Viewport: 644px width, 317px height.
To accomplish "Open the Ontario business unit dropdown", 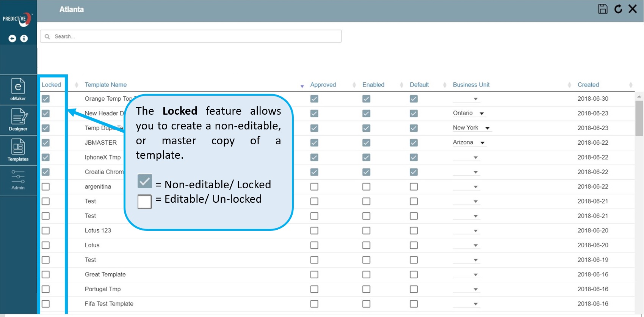I will click(x=482, y=114).
